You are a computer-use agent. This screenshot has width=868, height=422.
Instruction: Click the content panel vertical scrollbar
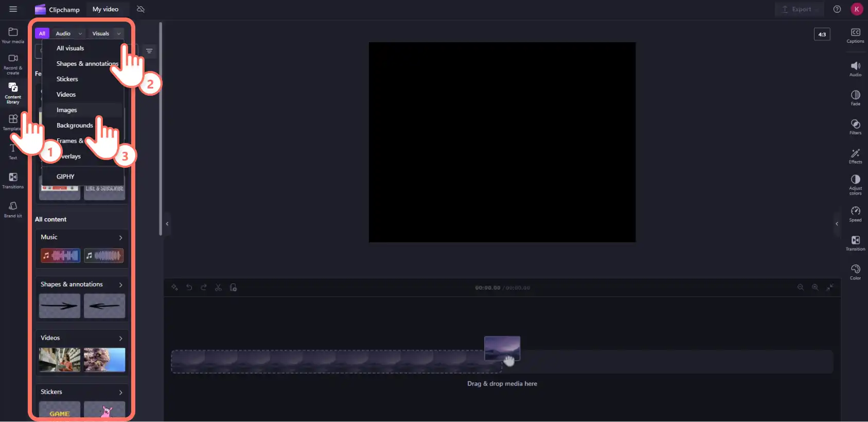pyautogui.click(x=161, y=129)
